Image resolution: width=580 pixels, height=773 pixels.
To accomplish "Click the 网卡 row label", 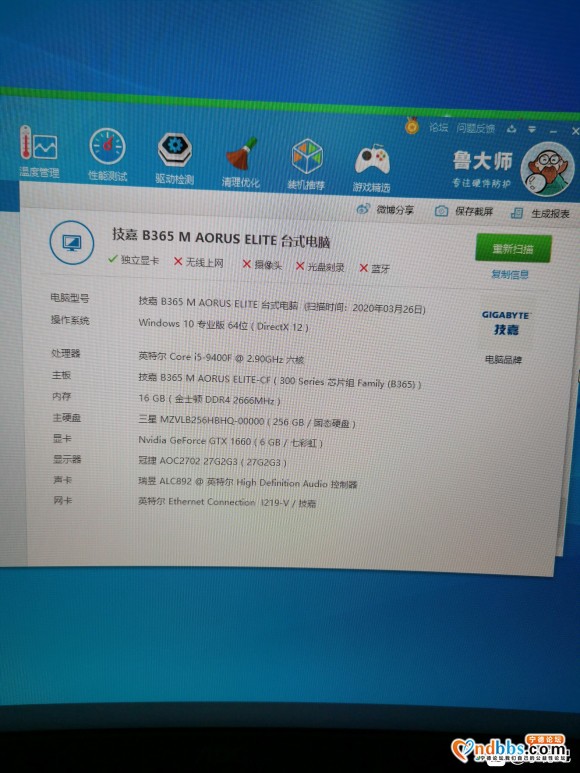I will click(63, 500).
